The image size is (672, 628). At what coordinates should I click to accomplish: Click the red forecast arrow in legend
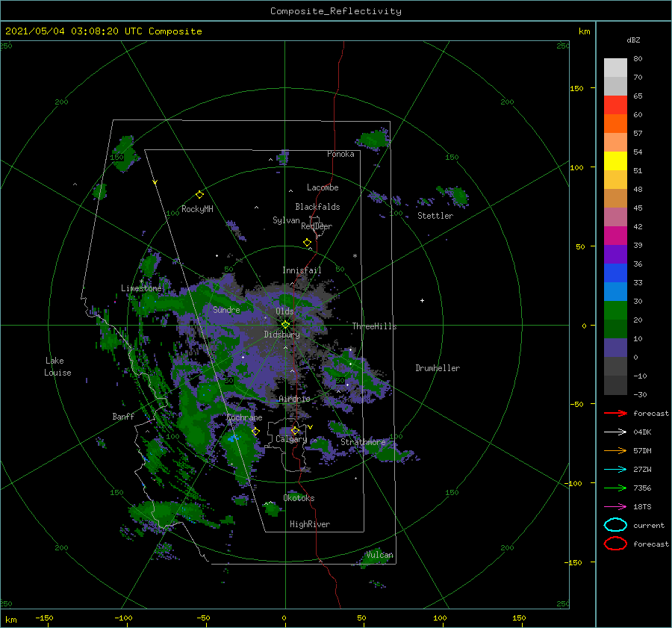[x=615, y=413]
